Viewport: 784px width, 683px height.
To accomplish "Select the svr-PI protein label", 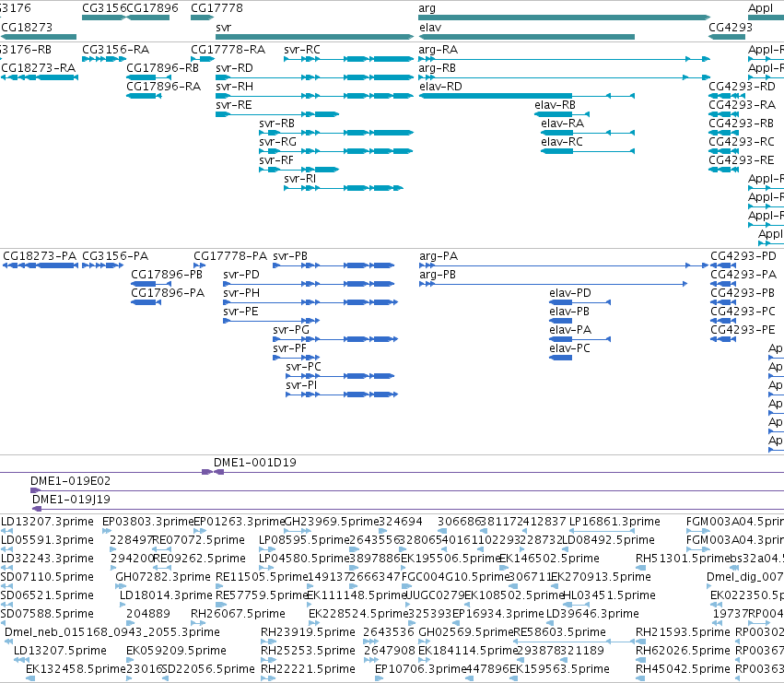I will [301, 386].
